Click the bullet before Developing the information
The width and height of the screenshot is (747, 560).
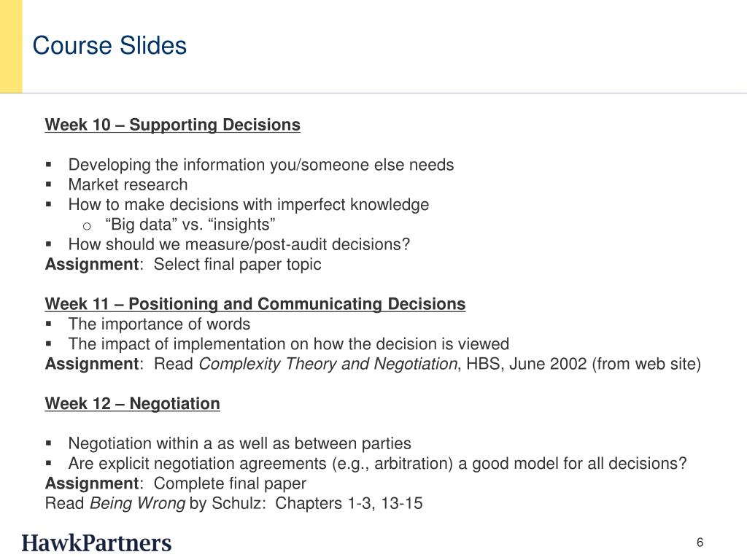click(49, 166)
